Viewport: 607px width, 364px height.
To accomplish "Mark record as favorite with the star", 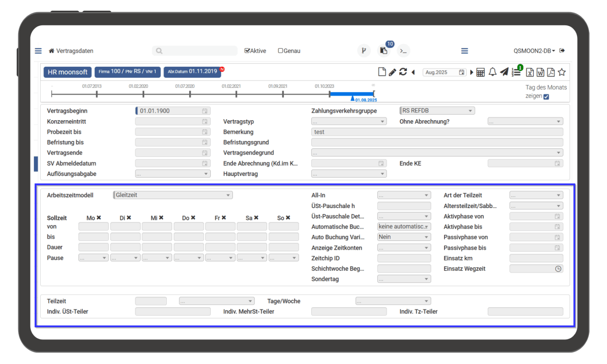I will 562,72.
